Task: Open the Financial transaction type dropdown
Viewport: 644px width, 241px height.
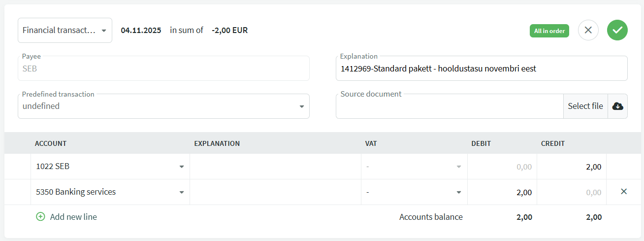Action: (x=64, y=31)
